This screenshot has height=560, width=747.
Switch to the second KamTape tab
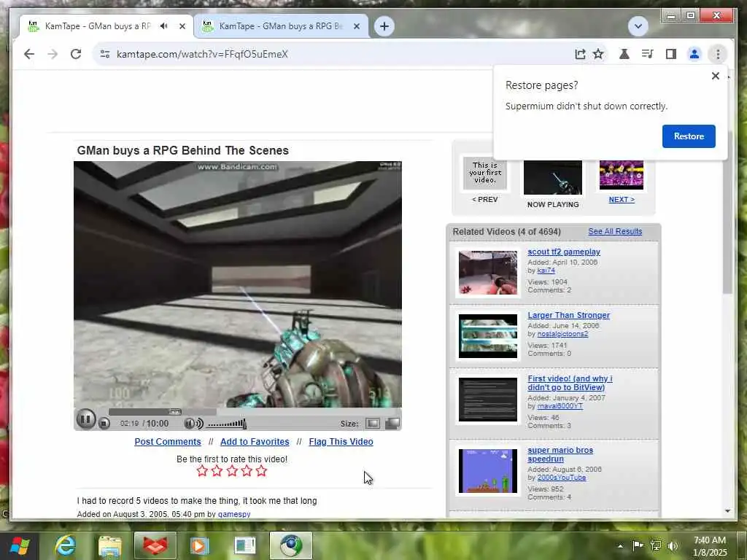point(281,26)
